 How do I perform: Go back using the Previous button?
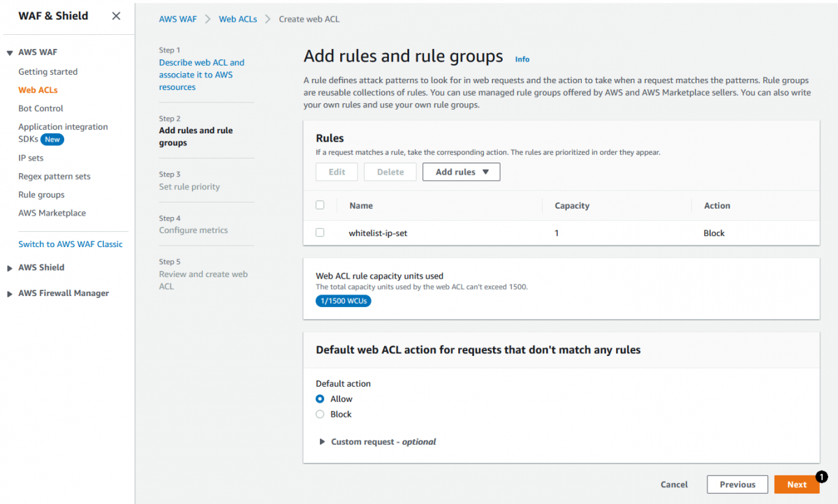(737, 484)
